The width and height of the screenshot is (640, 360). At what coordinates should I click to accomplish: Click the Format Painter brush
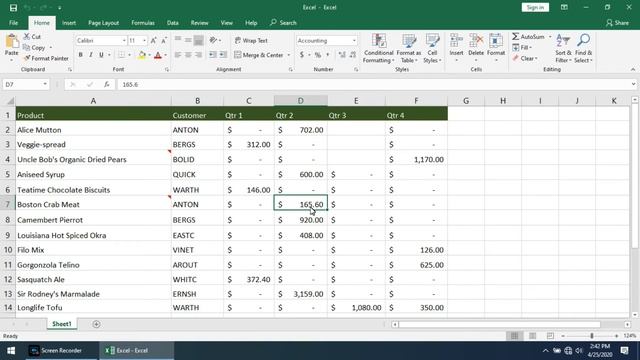coord(27,58)
